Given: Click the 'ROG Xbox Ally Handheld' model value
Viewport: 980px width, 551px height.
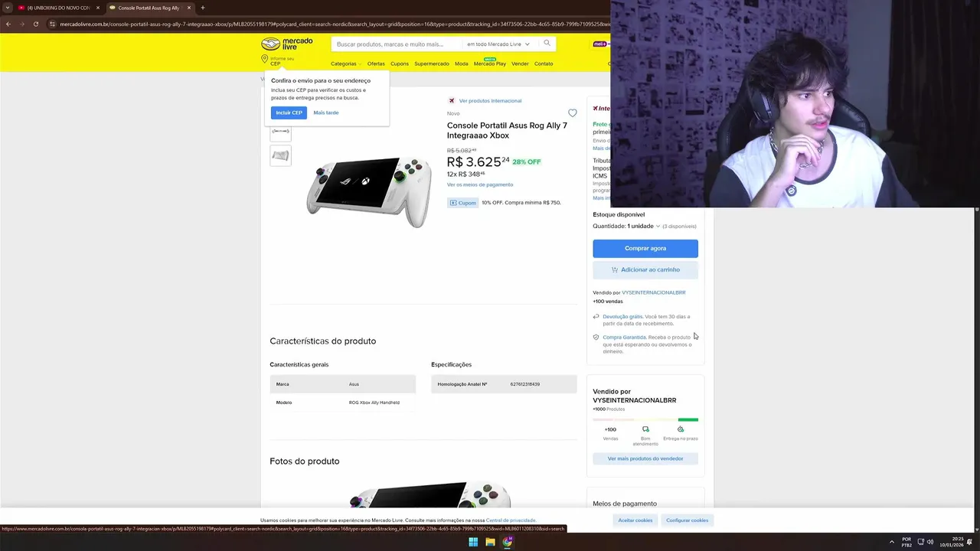Looking at the screenshot, I should tap(374, 403).
